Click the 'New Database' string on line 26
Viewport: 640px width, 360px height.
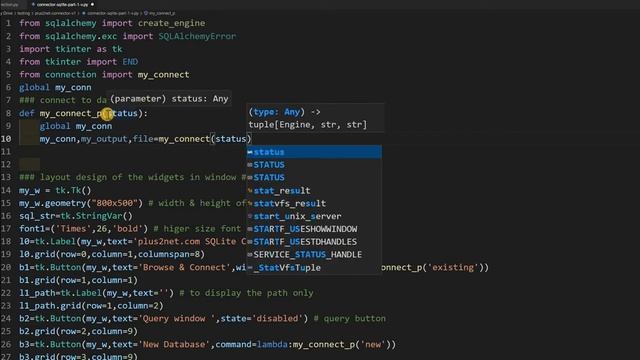[x=174, y=344]
